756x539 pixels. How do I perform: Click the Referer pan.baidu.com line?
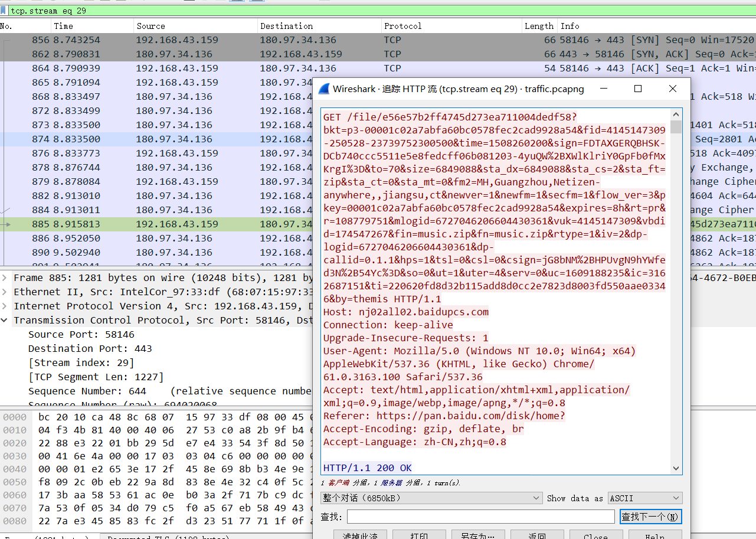click(x=444, y=416)
